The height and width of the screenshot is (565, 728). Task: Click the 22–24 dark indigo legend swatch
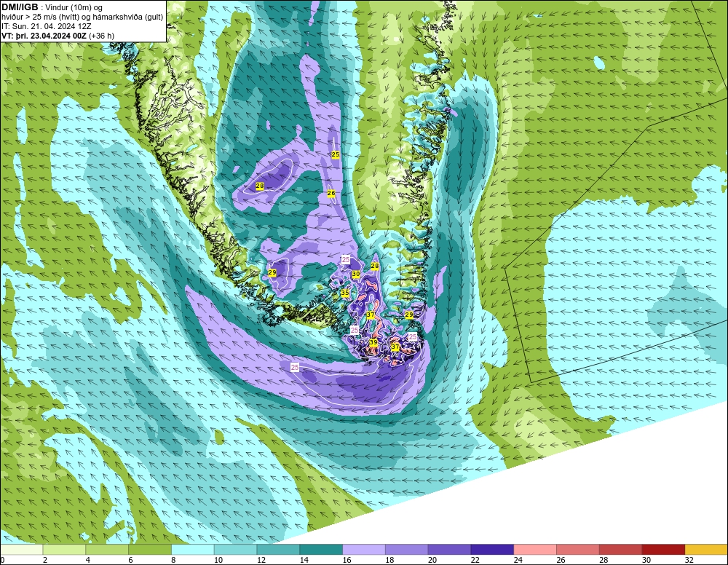click(x=491, y=550)
